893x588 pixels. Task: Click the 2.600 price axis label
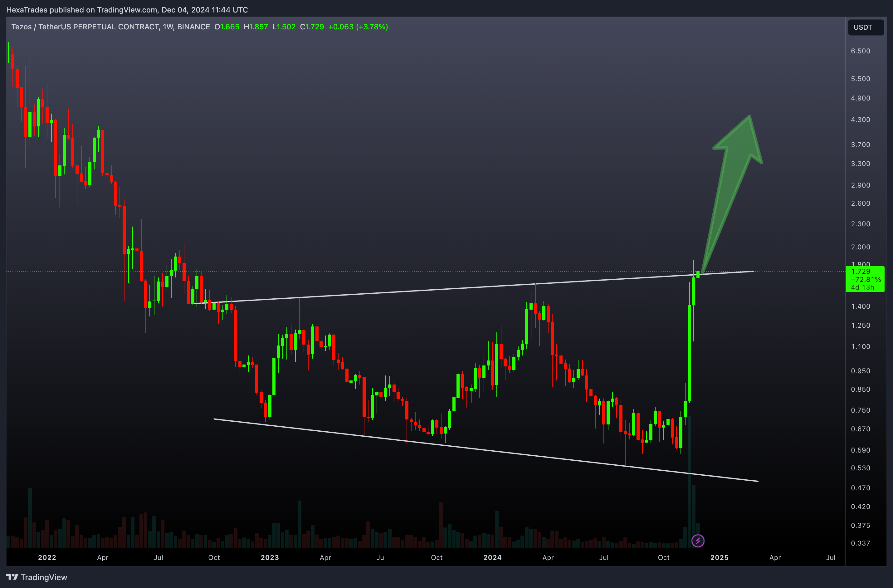860,203
